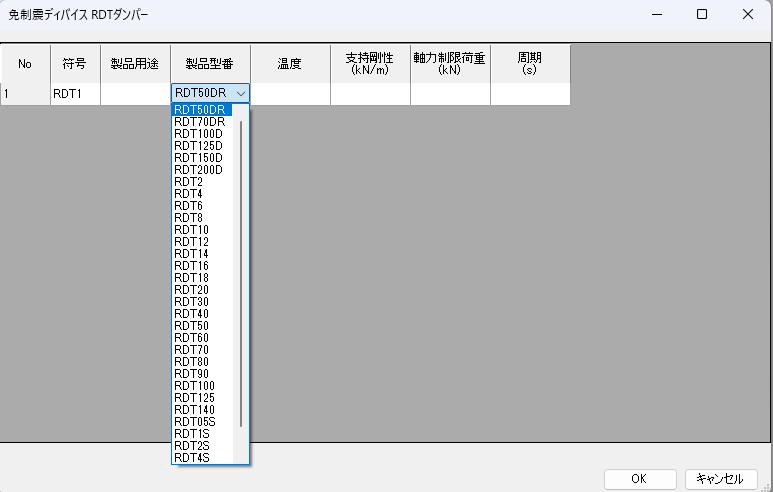The height and width of the screenshot is (492, 773).
Task: Pick the RDT4S entry
Action: (x=202, y=457)
